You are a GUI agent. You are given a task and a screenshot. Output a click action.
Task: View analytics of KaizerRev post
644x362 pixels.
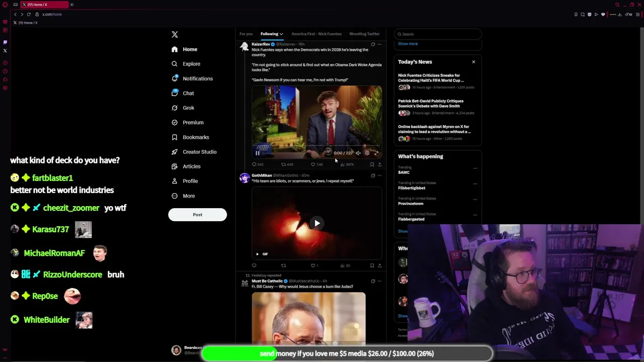(347, 164)
